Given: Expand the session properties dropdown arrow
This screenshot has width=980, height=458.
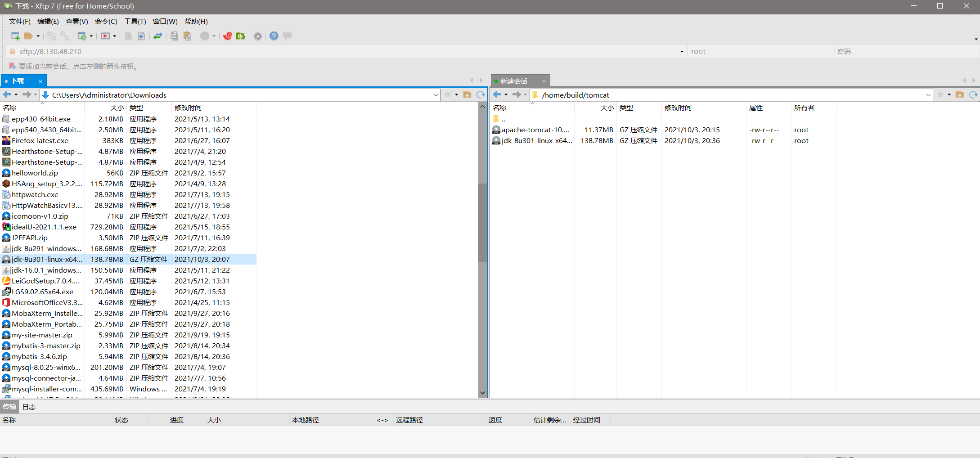Looking at the screenshot, I should point(91,36).
